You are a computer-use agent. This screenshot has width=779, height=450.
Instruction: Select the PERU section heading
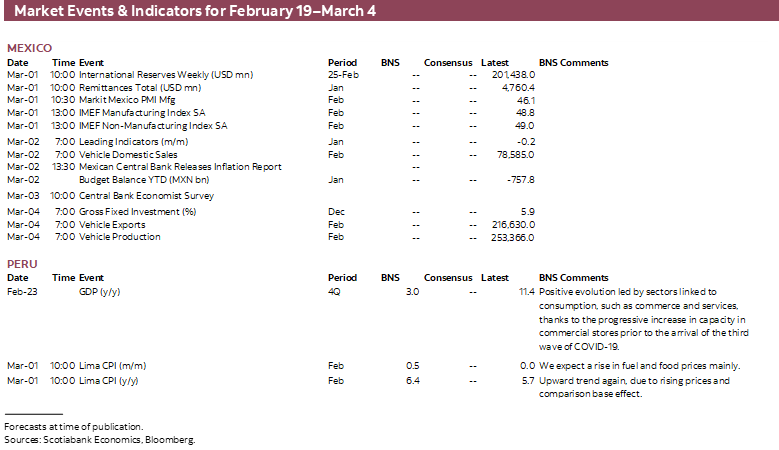click(22, 263)
